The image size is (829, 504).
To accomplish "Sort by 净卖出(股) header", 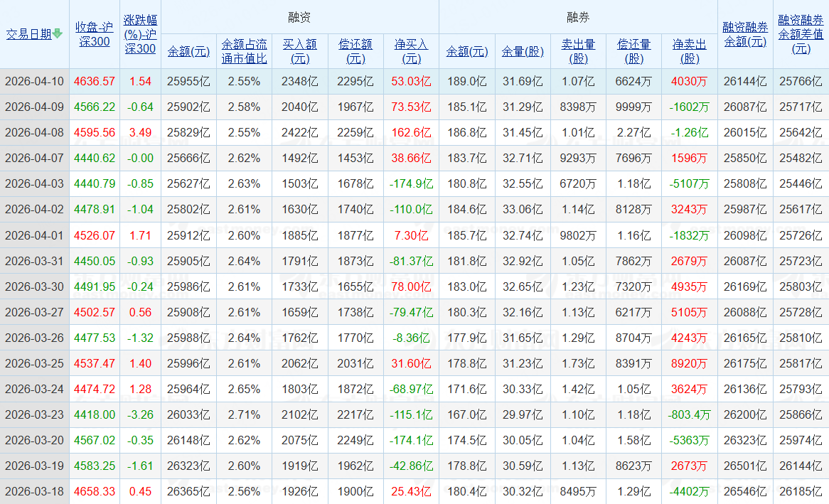I will (690, 51).
